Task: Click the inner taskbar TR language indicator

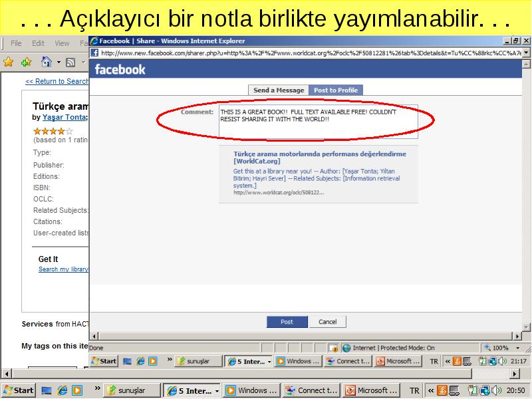Action: click(x=434, y=361)
